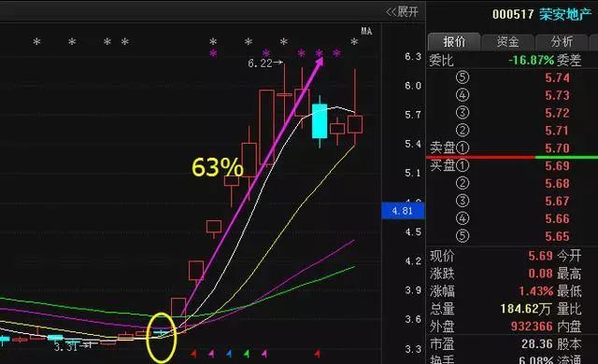Click the magenta asterisk above 6.22

[x=266, y=53]
